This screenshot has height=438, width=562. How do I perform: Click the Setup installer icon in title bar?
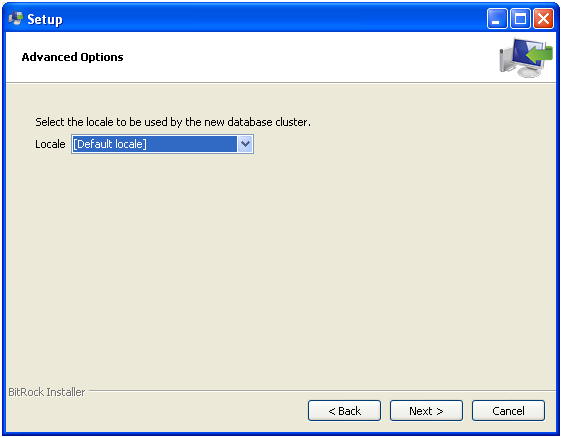(16, 19)
